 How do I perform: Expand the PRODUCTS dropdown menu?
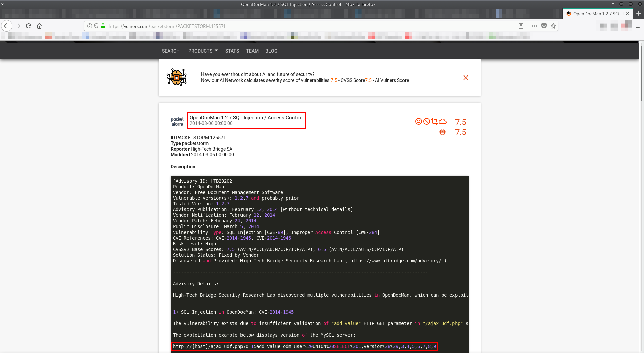click(x=203, y=51)
